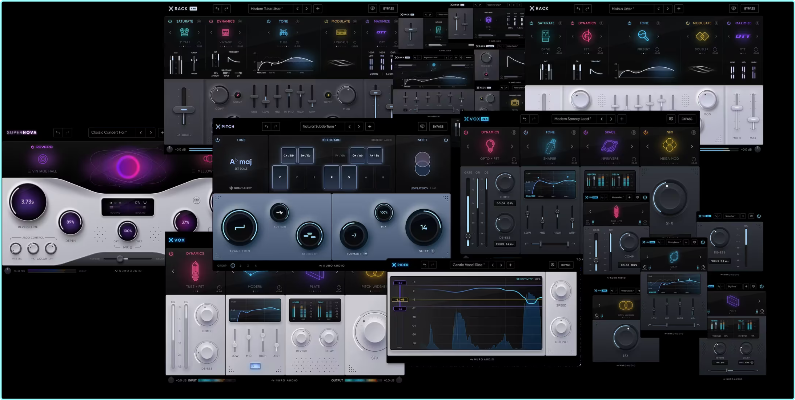This screenshot has height=400, width=795.
Task: Toggle the Dynamics module power in dark X Rack
Action: tap(211, 21)
